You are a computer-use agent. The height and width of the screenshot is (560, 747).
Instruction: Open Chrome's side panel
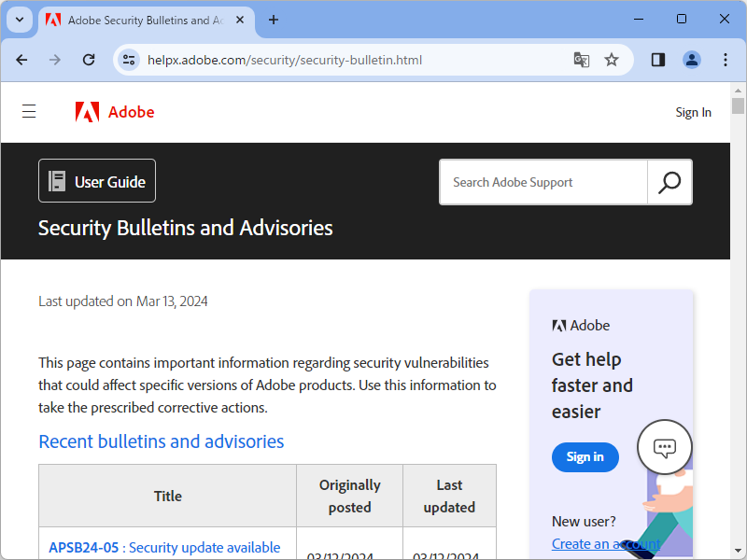click(x=658, y=60)
